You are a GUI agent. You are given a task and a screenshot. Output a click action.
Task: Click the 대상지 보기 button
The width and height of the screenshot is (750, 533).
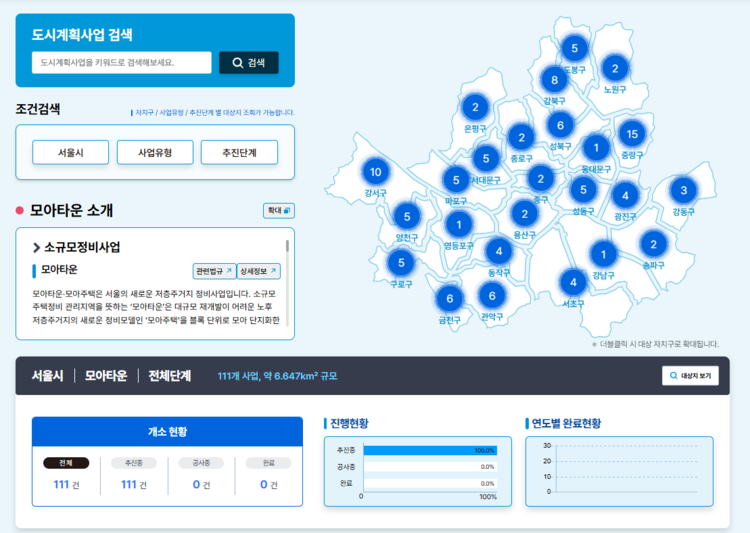coord(689,376)
